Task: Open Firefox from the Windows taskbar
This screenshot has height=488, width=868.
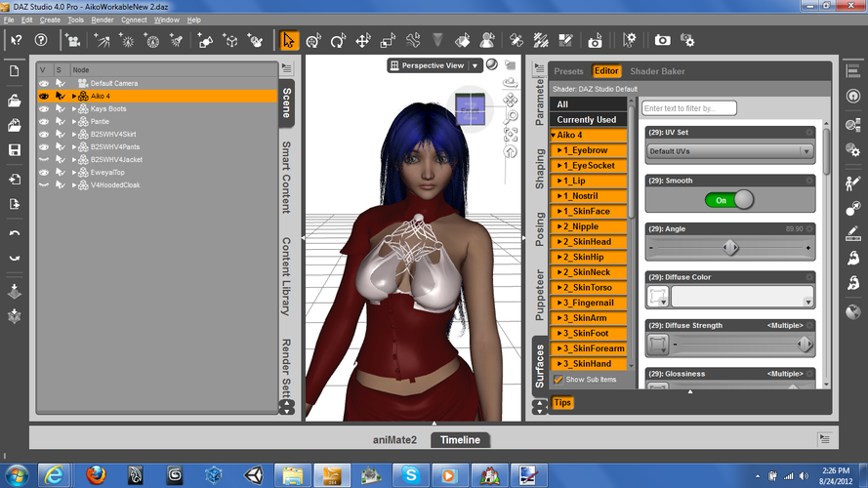Action: click(96, 475)
